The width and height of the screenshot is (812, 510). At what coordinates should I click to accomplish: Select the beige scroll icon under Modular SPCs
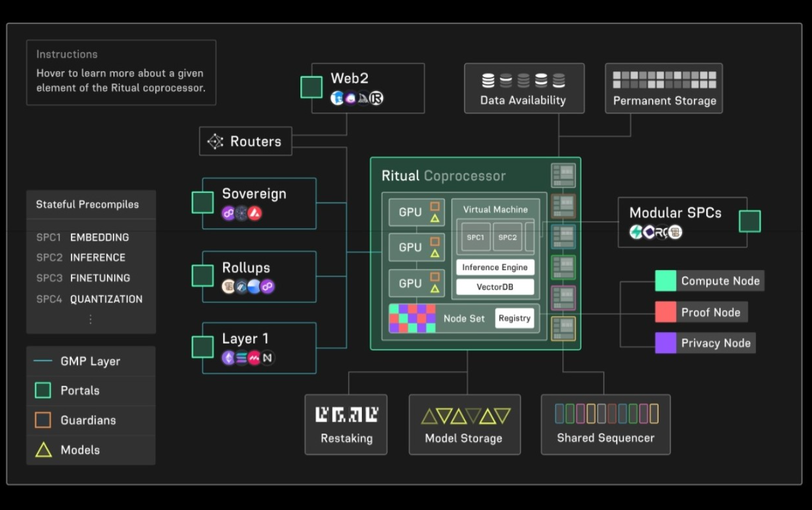(675, 232)
